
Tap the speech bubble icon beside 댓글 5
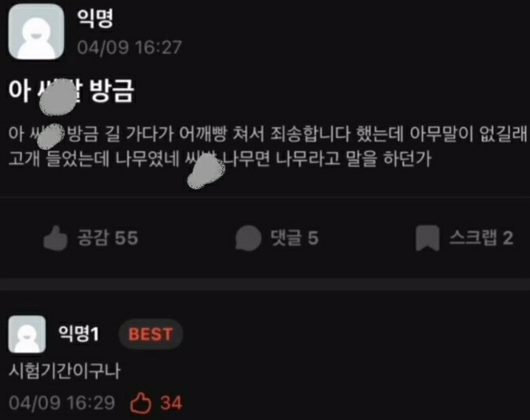[248, 238]
